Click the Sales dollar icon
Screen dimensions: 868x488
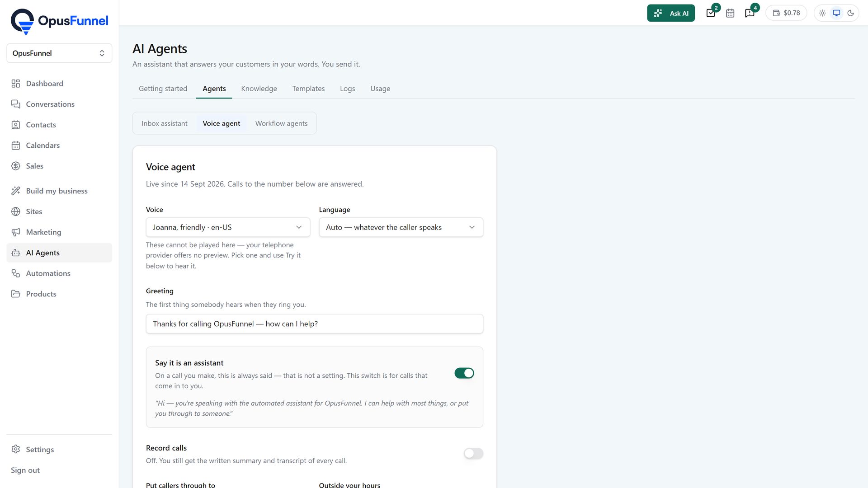pyautogui.click(x=16, y=166)
